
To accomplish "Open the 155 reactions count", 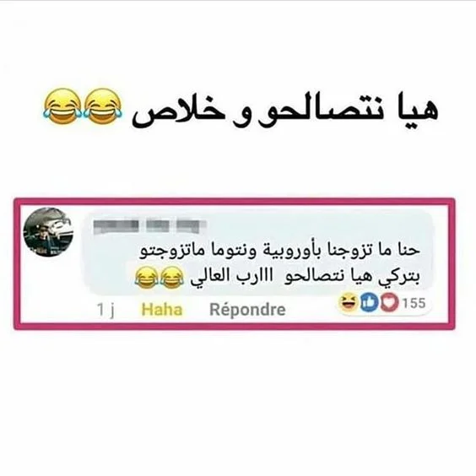I will point(414,303).
